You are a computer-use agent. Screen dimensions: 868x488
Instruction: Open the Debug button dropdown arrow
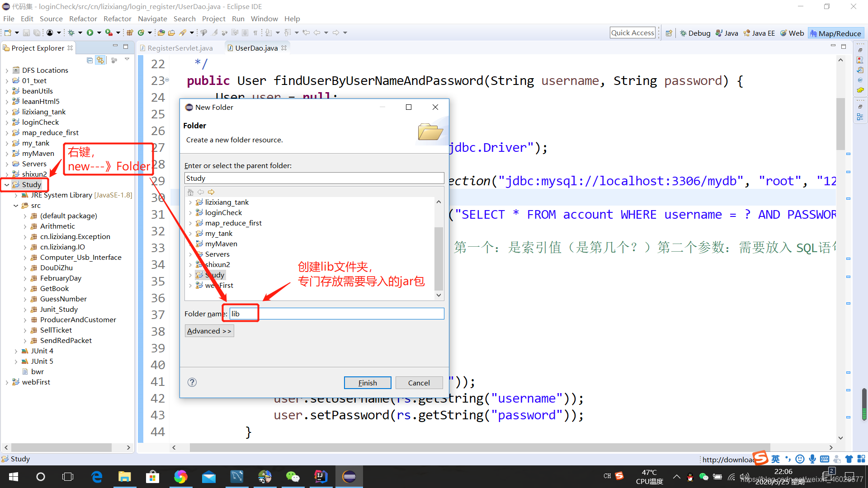tap(80, 33)
